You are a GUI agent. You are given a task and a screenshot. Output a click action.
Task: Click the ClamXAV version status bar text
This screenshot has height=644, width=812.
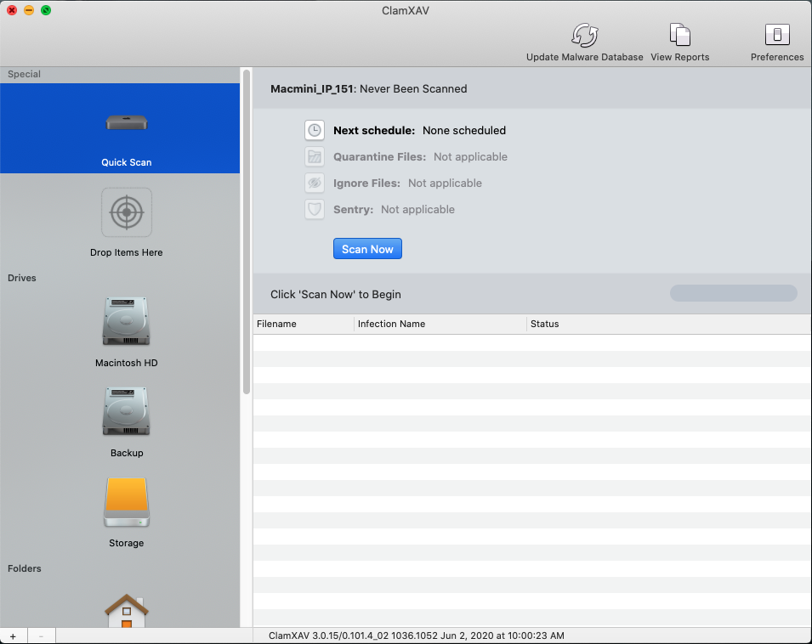tap(417, 636)
